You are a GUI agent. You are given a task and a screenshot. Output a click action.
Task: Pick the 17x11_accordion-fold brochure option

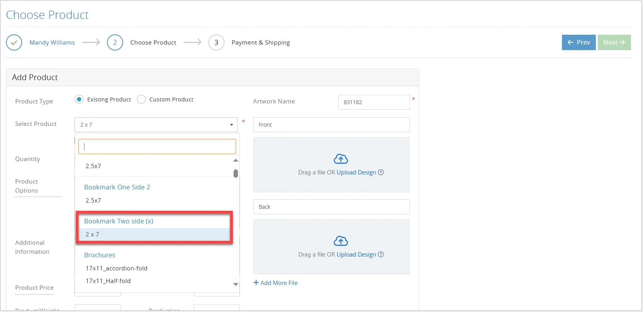[x=116, y=268]
